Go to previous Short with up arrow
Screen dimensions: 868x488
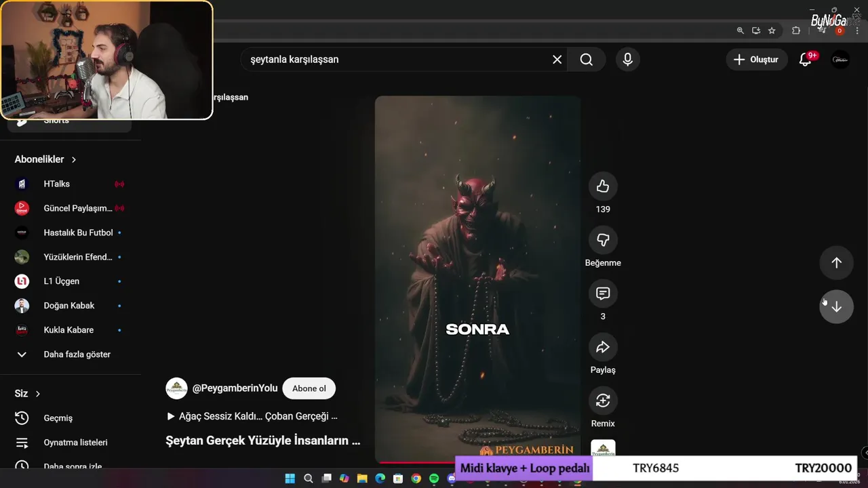point(836,263)
